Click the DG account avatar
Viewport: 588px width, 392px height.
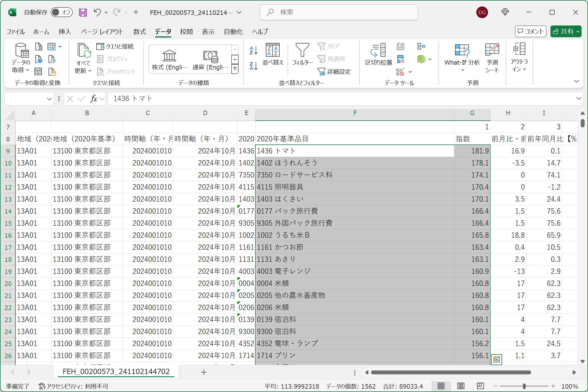[482, 12]
